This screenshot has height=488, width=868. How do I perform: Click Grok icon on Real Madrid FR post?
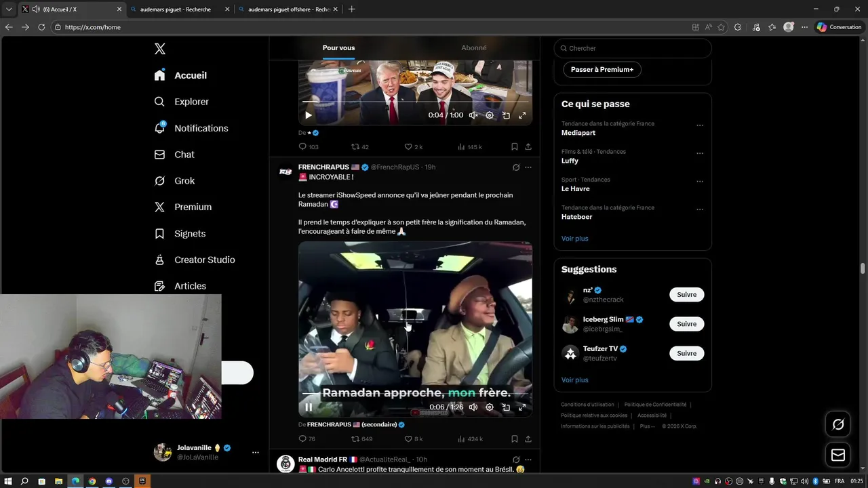pyautogui.click(x=516, y=460)
